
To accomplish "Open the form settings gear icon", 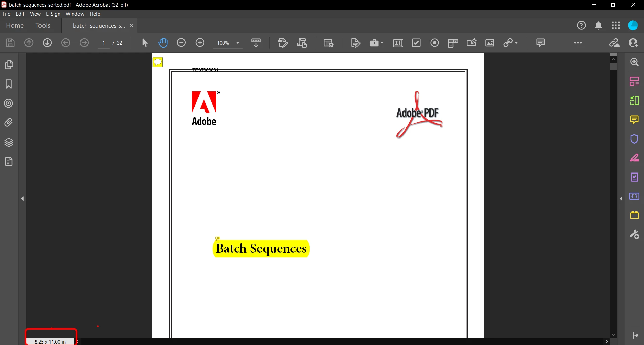I will tap(328, 43).
